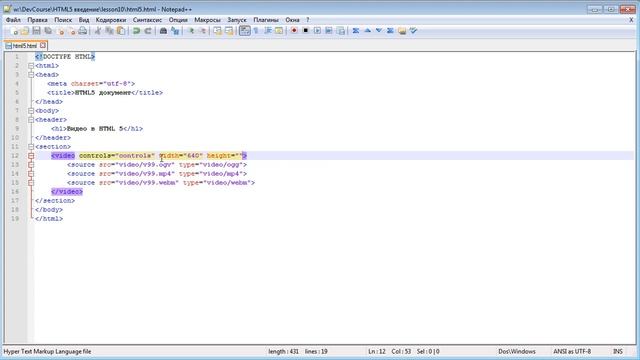The width and height of the screenshot is (640, 360).
Task: Click the Save Recorded Macro icon
Action: tap(340, 31)
